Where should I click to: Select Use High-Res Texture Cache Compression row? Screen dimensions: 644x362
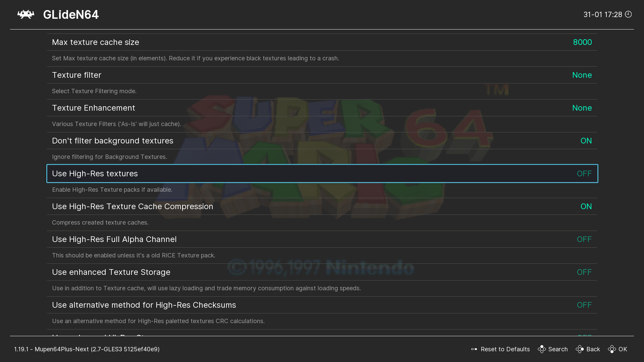click(322, 206)
